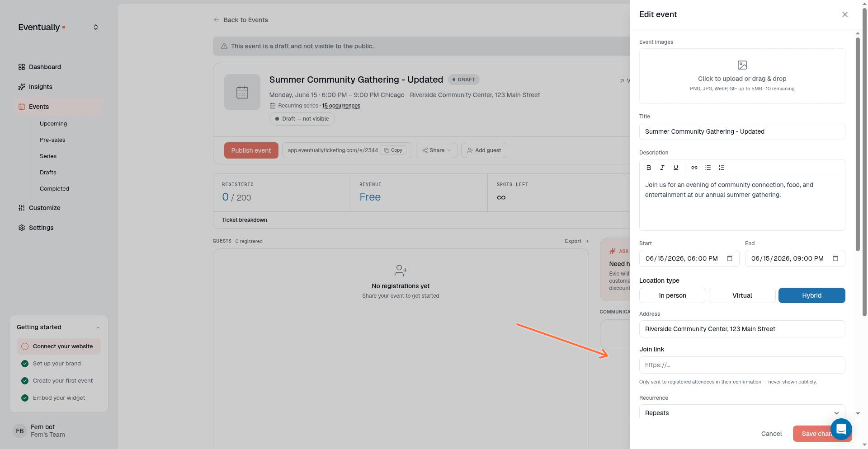Click into the Description text area
This screenshot has height=449, width=868.
click(x=742, y=203)
